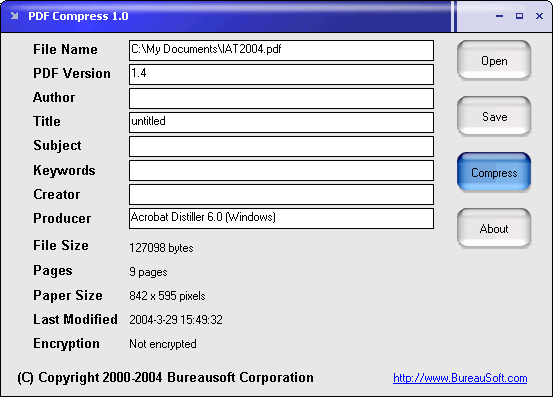This screenshot has width=553, height=397.
Task: Click the 'PDF Version' label
Action: coord(72,73)
